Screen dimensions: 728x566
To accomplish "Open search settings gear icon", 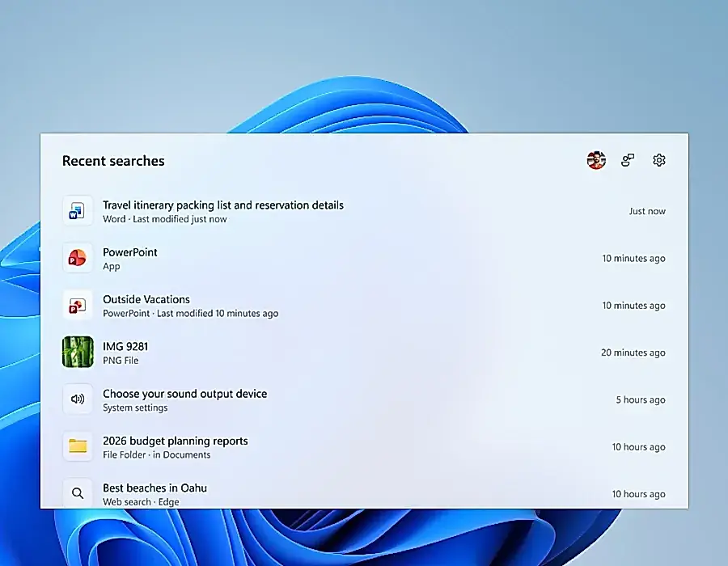I will [x=658, y=160].
